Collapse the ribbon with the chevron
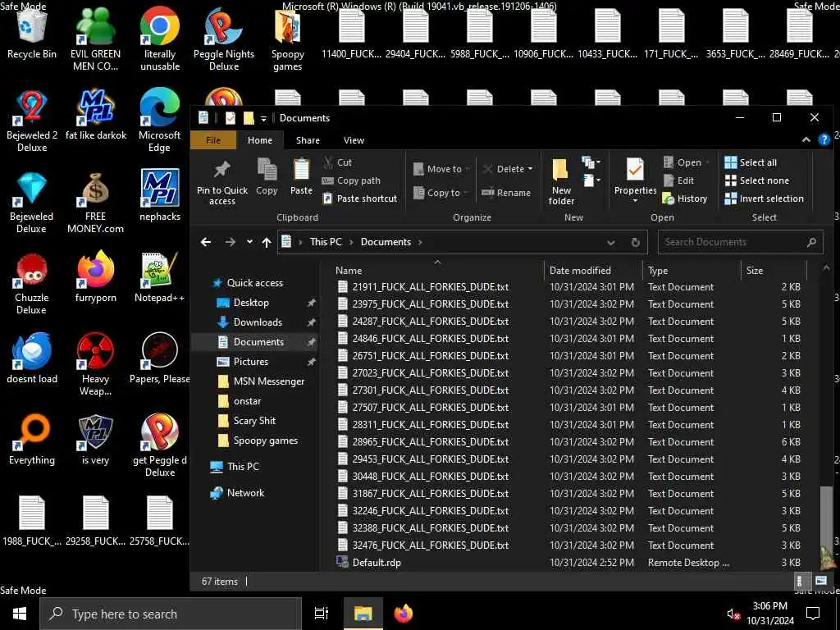Viewport: 840px width, 630px height. coord(806,139)
